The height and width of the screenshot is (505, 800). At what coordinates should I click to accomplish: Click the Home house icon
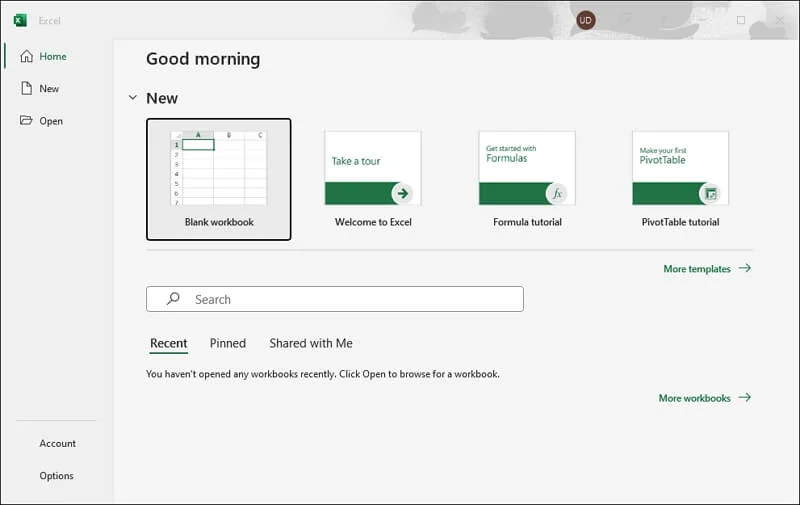pos(27,56)
